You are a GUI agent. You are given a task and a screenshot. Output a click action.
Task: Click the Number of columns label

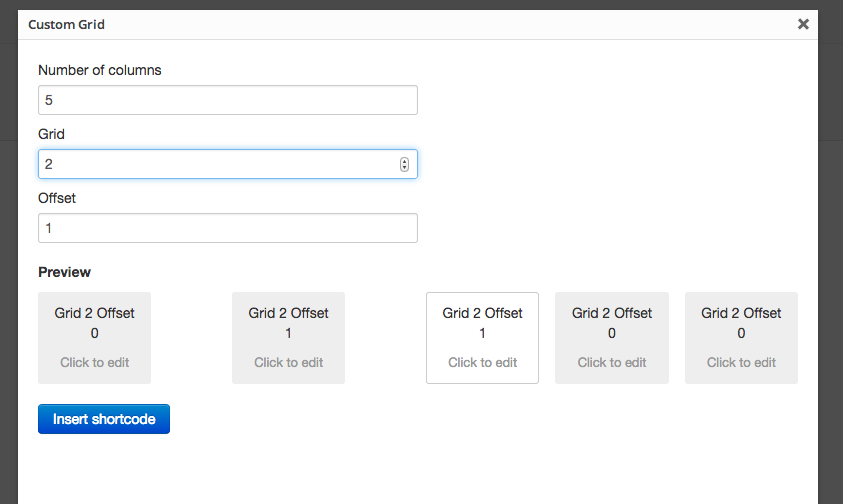point(99,70)
